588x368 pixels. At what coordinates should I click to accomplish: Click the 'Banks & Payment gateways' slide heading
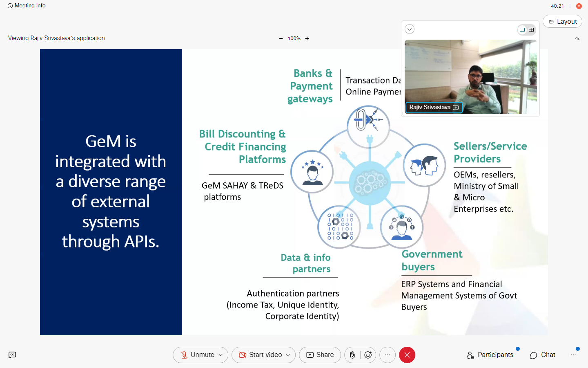pos(310,86)
